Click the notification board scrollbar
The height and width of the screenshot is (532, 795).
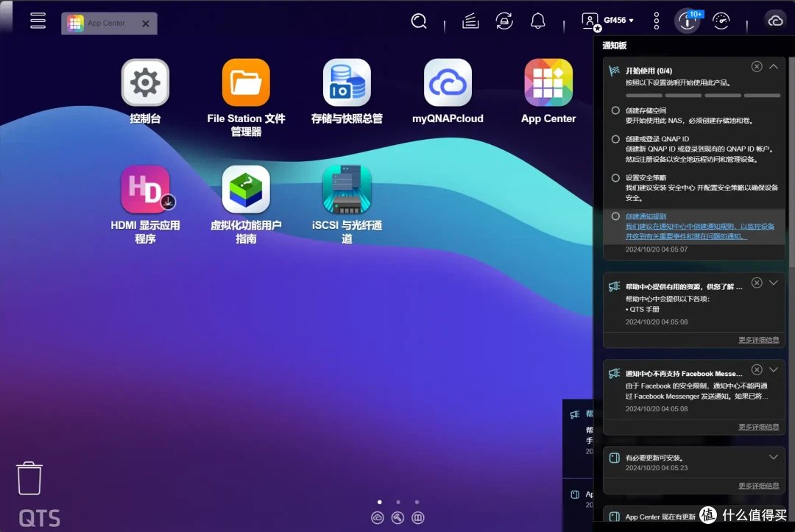tap(792, 162)
